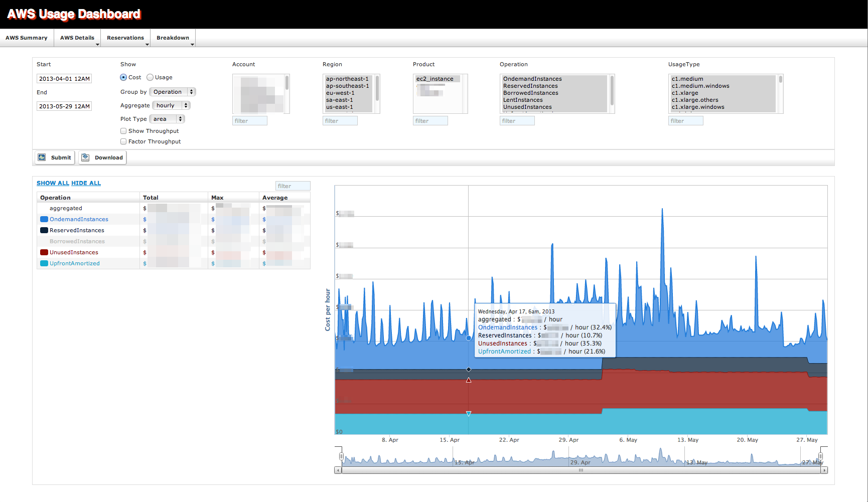The image size is (868, 502).
Task: Click the Operation filter field
Action: (517, 121)
